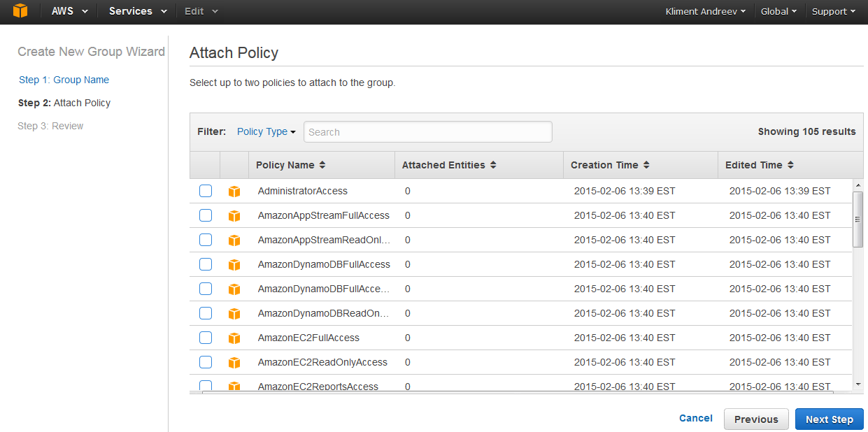Click the policy icon beside AmazonAppStreamReadOnl...
This screenshot has width=868, height=432.
(234, 240)
